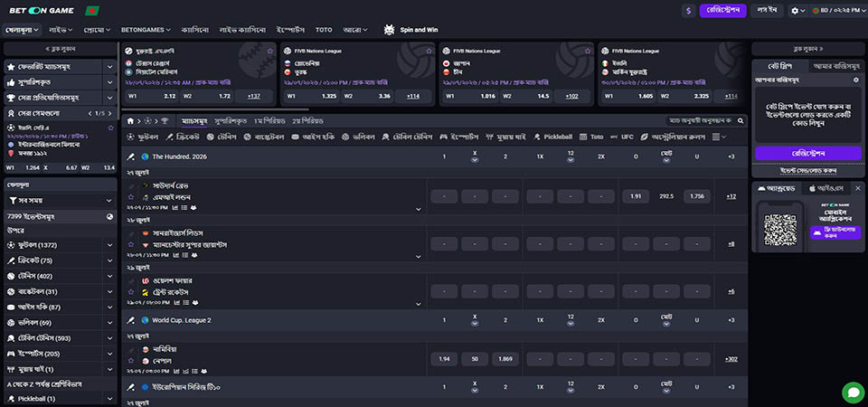Screen dimensions: 868x407
Task: Expand the top competitions trophy section
Action: point(109,98)
